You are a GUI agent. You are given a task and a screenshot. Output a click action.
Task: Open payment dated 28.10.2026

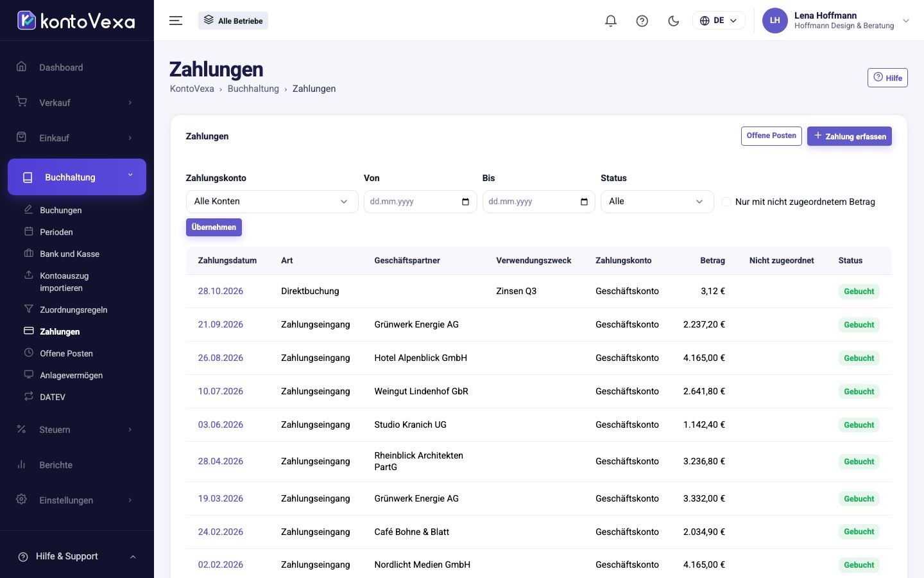click(x=221, y=291)
